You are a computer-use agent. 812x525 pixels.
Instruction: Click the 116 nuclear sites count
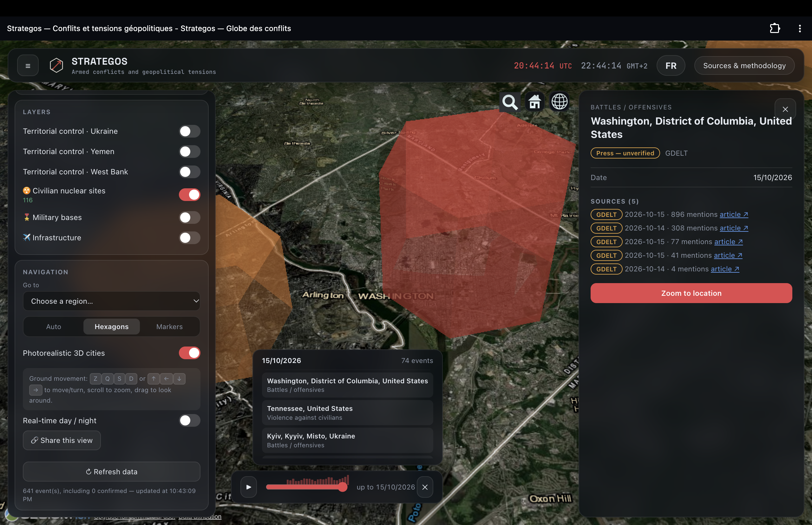28,200
